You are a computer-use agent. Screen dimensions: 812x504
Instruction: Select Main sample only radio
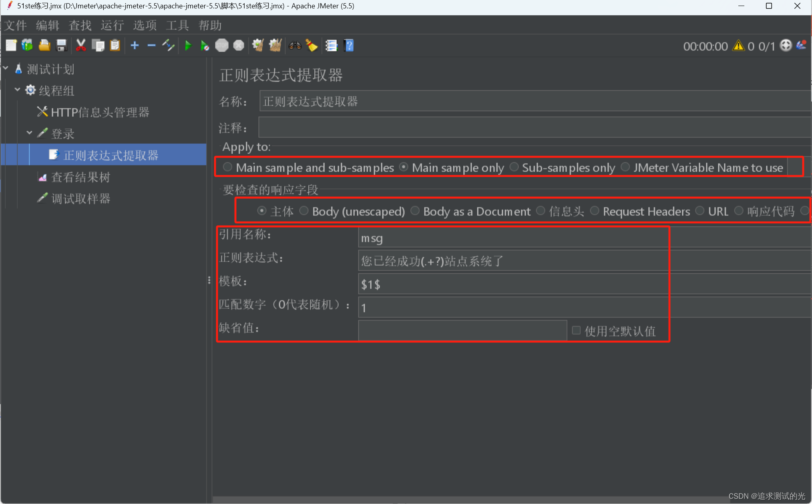click(404, 167)
